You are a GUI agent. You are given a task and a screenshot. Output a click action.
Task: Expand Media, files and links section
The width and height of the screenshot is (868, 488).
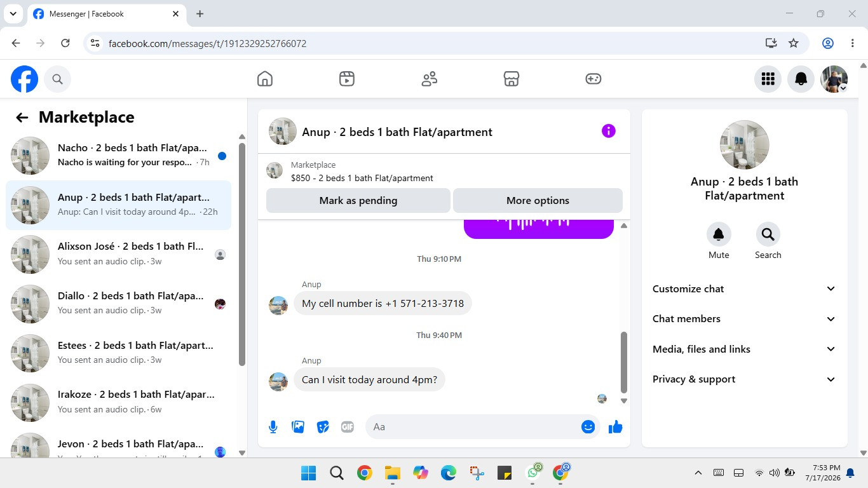pos(744,349)
